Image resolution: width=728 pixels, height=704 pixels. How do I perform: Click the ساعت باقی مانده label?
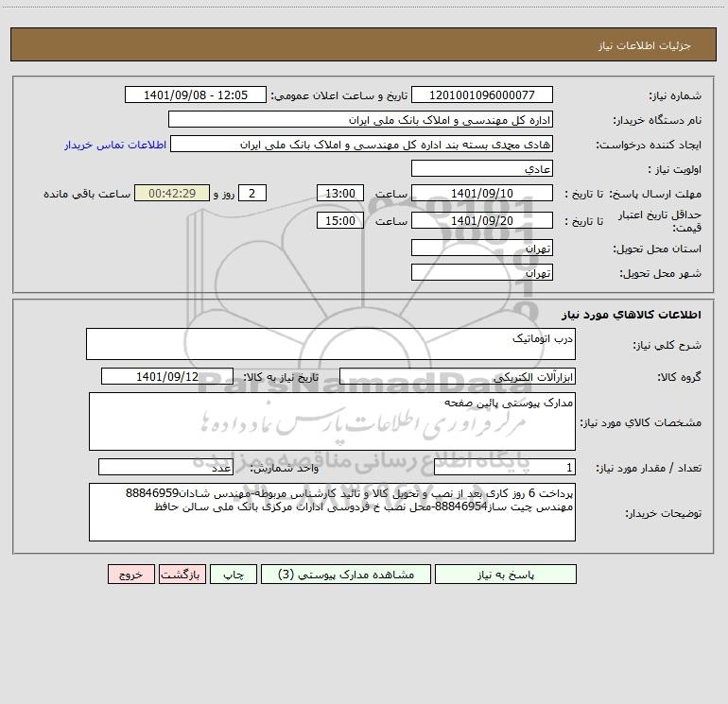(x=87, y=194)
